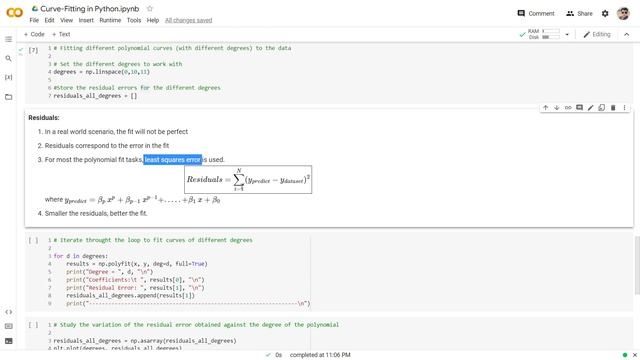Open the Insert menu
This screenshot has height=360, width=640.
pyautogui.click(x=86, y=20)
